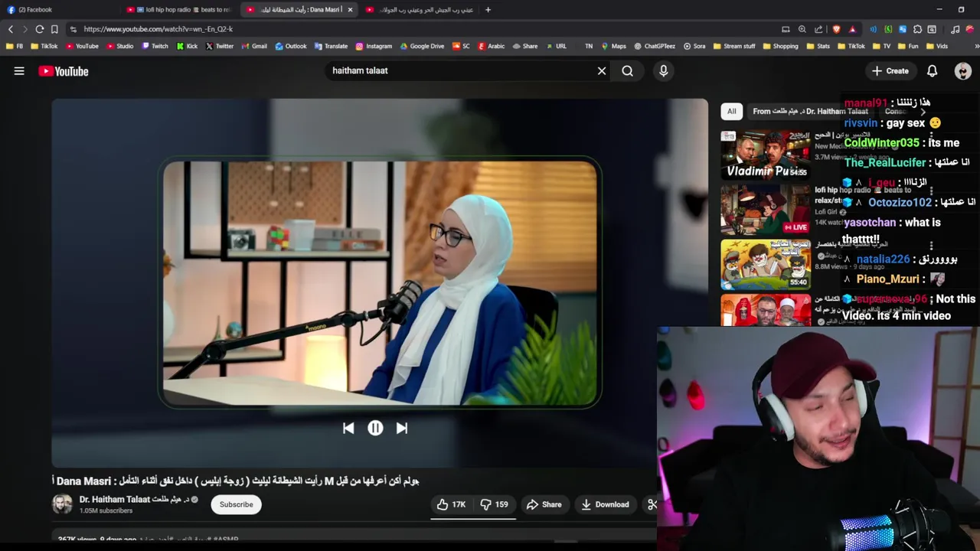Open the Sora bookmark
Screen dimensions: 980x551
[x=694, y=46]
